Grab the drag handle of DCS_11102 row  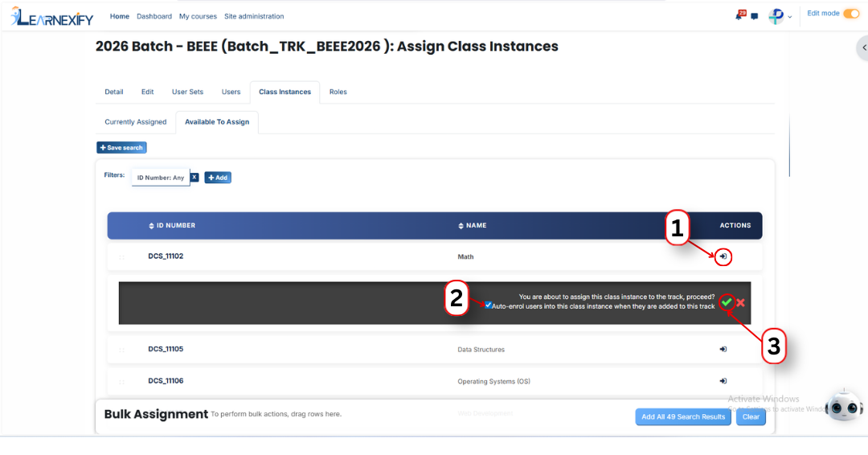click(x=122, y=256)
